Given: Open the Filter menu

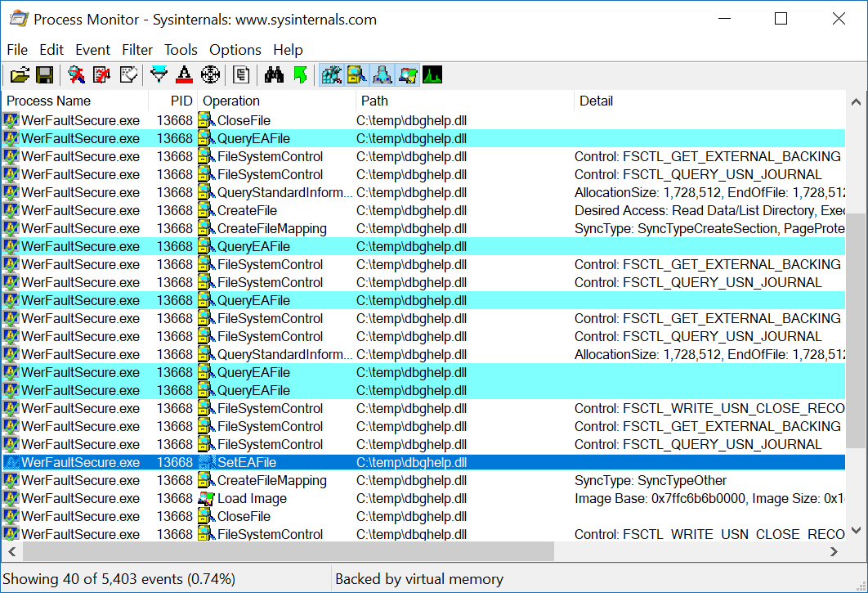Looking at the screenshot, I should [137, 50].
